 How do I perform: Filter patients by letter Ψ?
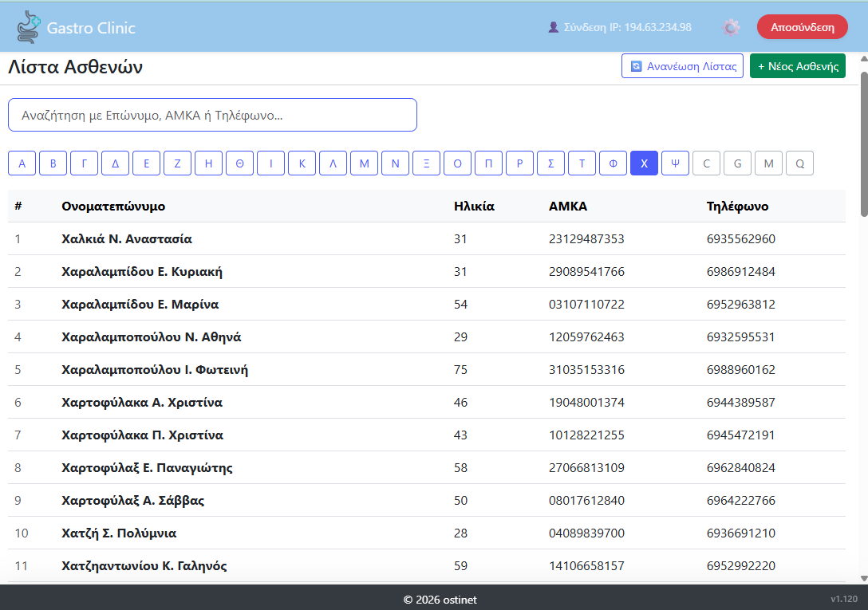(675, 163)
